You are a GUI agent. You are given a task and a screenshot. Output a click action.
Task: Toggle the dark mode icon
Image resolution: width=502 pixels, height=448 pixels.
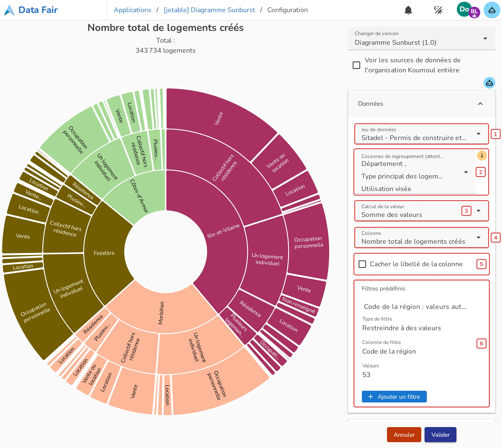point(438,10)
